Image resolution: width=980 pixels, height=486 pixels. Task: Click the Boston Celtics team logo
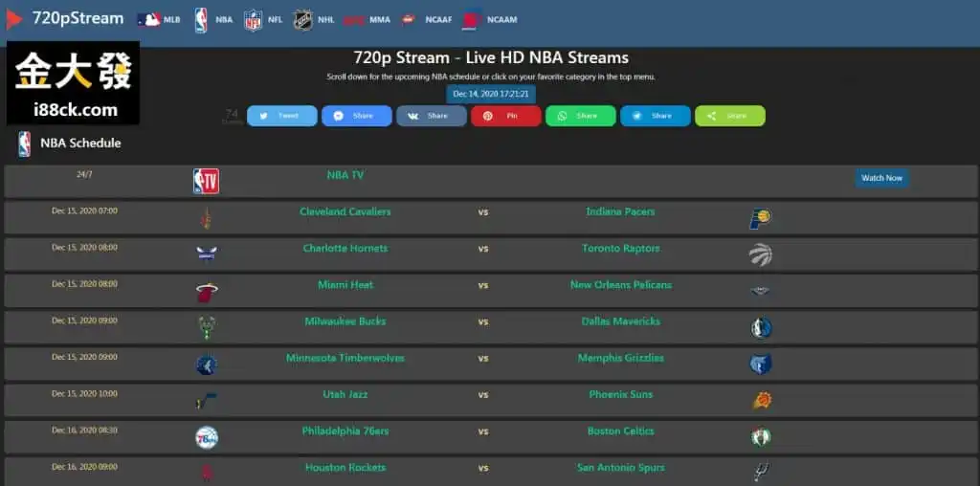coord(761,436)
